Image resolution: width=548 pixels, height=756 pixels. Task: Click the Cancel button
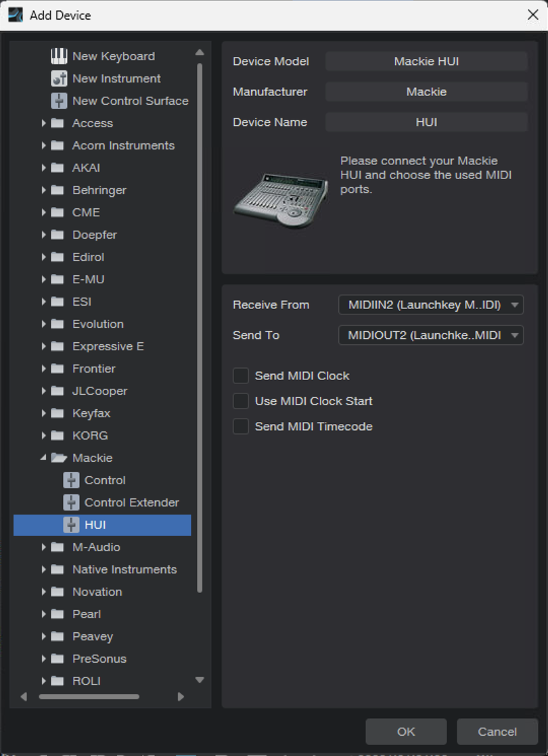pyautogui.click(x=497, y=732)
